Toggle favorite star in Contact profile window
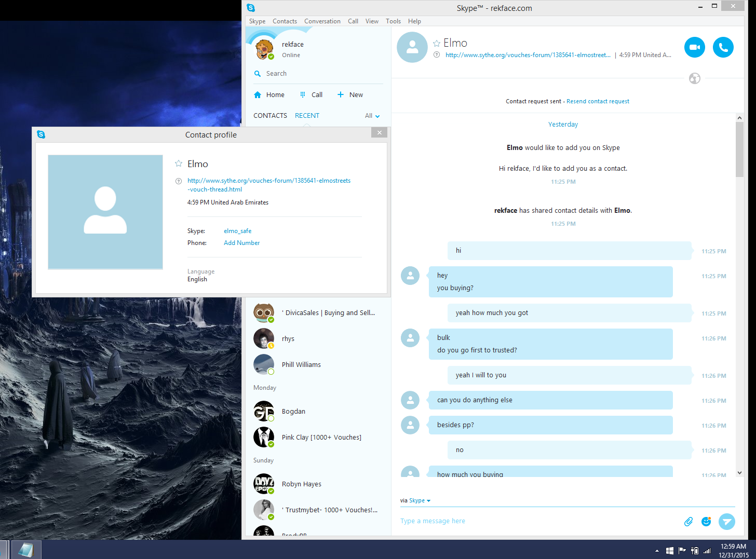This screenshot has width=756, height=559. 179,163
